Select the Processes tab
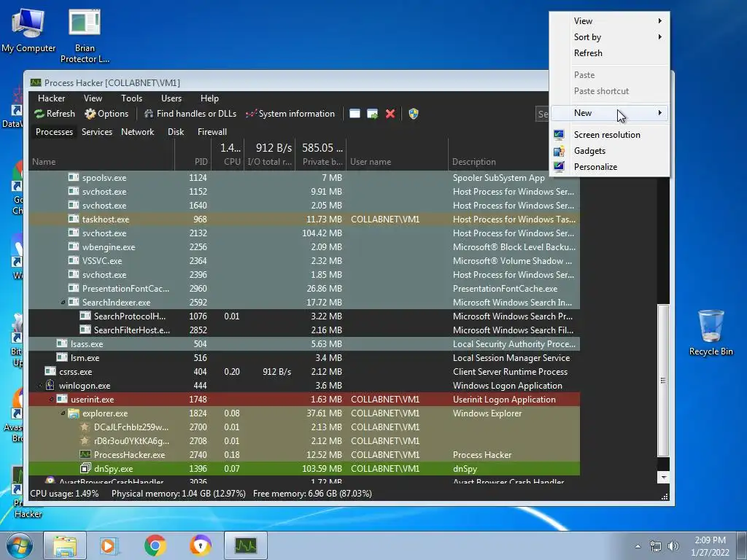This screenshot has width=747, height=560. tap(54, 132)
